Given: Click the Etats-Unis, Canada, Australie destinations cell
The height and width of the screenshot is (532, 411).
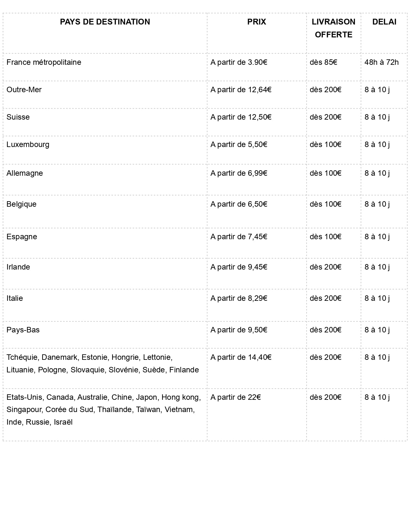Looking at the screenshot, I should pos(103,409).
